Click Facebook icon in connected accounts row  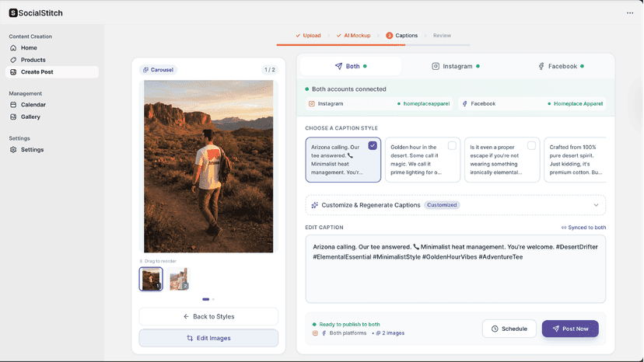465,104
